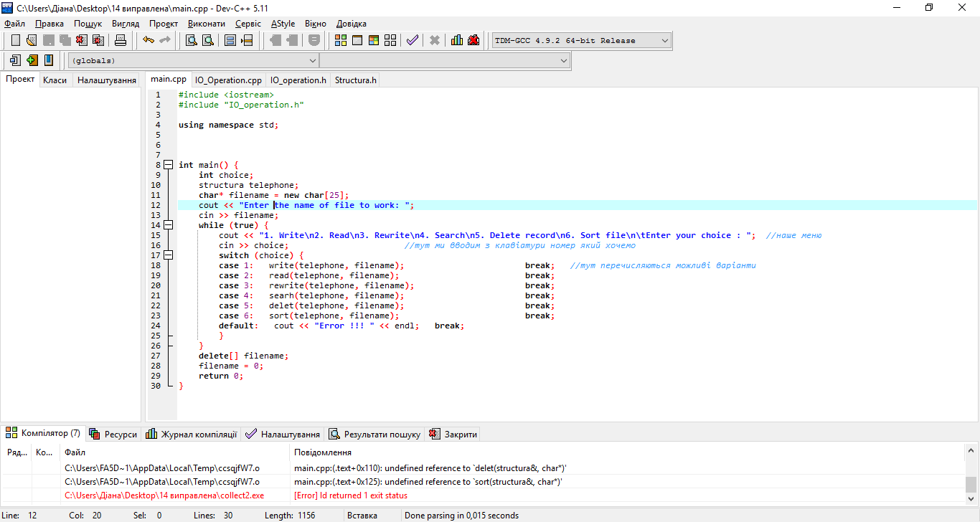Switch to the Класи side panel tab
Image resolution: width=980 pixels, height=522 pixels.
point(55,80)
